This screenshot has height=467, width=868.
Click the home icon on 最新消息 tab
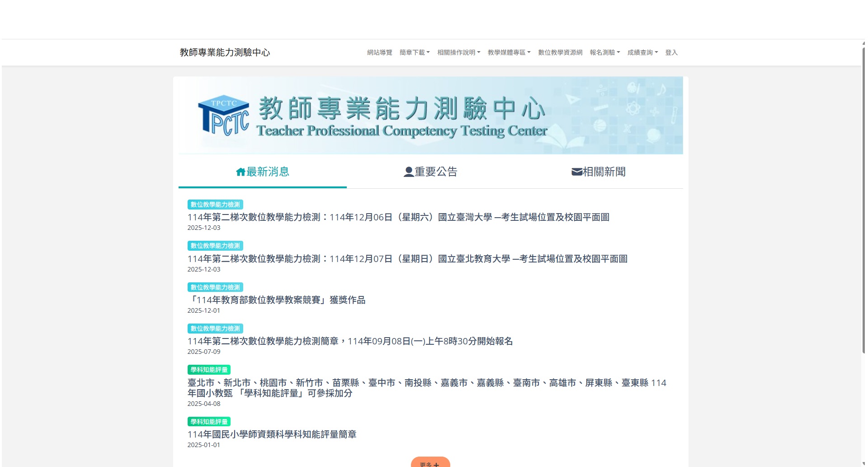(x=241, y=172)
